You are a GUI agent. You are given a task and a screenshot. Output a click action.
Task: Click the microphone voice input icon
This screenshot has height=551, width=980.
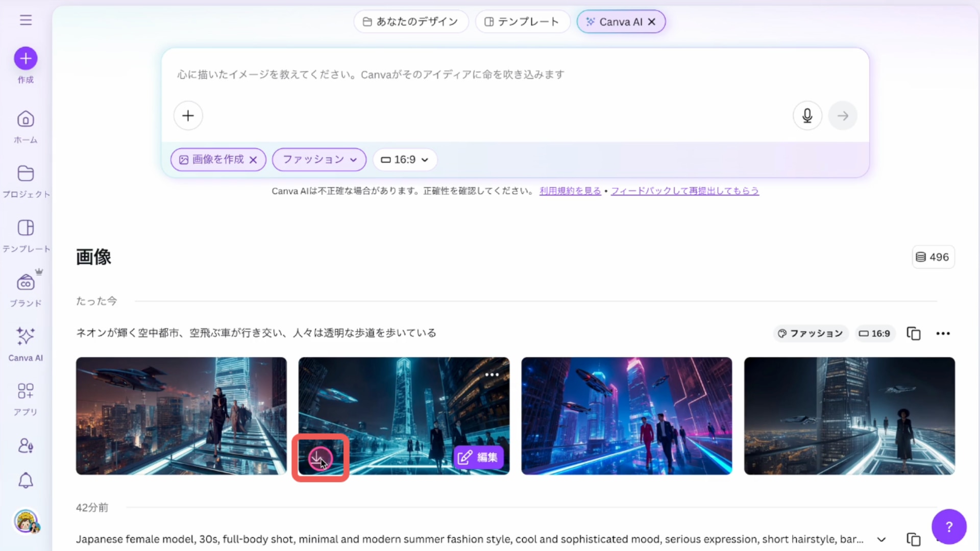[x=807, y=116]
